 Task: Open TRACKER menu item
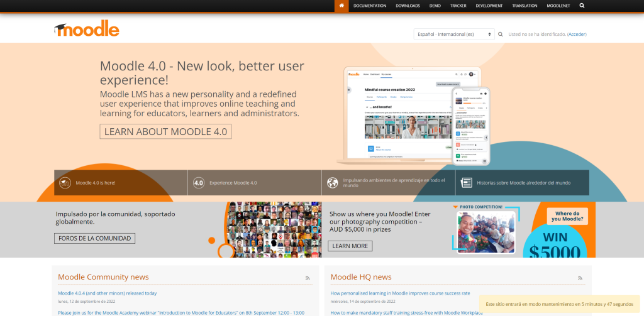[458, 6]
